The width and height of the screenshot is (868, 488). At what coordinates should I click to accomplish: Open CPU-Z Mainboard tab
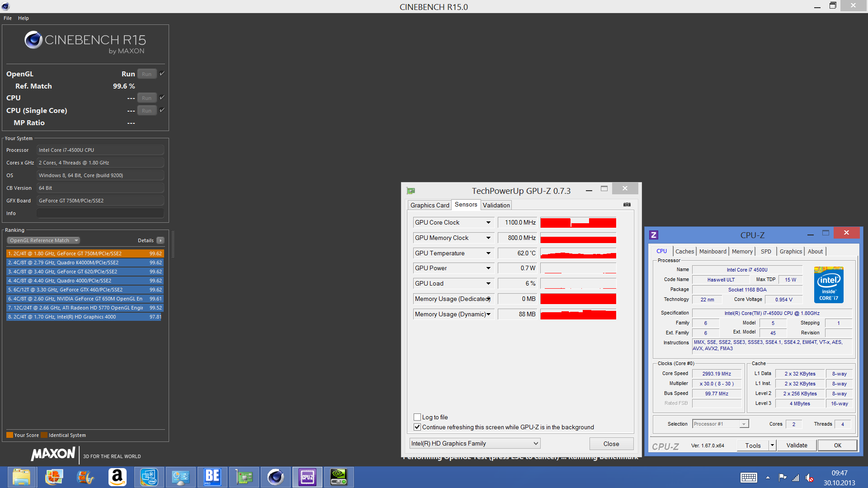[712, 252]
